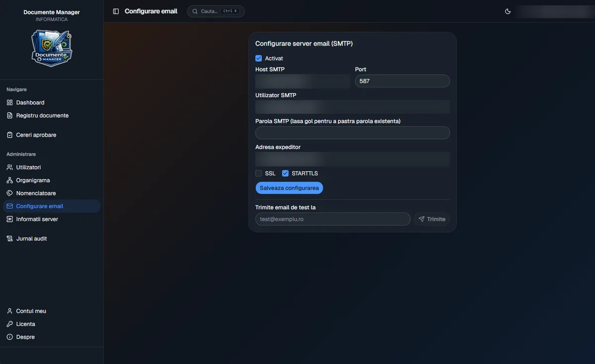This screenshot has height=364, width=595.
Task: Open Cereri aprobare section
Action: 52,135
